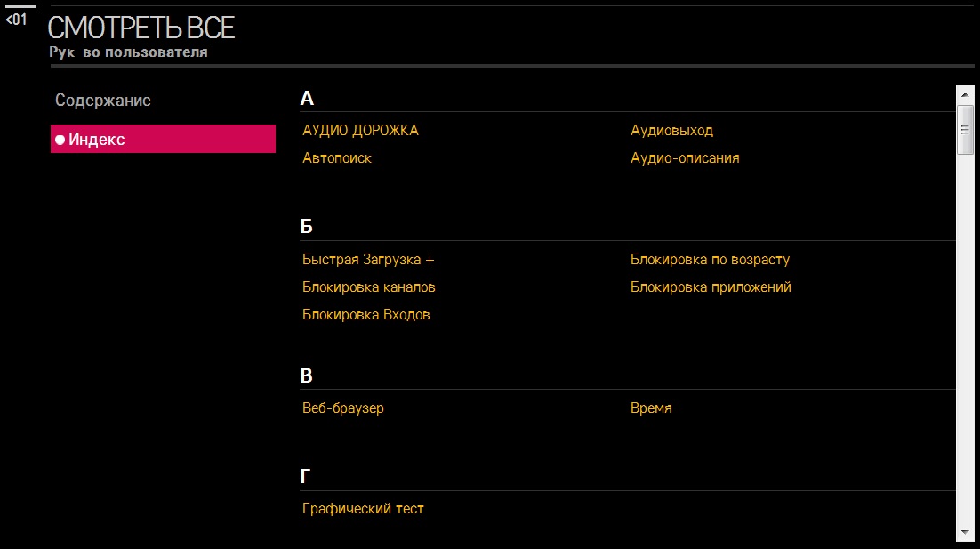This screenshot has width=980, height=549.
Task: Open the Блокировка каналов entry
Action: tap(369, 287)
